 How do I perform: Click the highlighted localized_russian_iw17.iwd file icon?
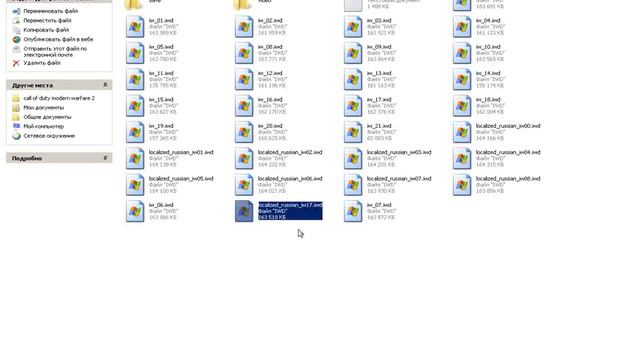click(x=244, y=211)
